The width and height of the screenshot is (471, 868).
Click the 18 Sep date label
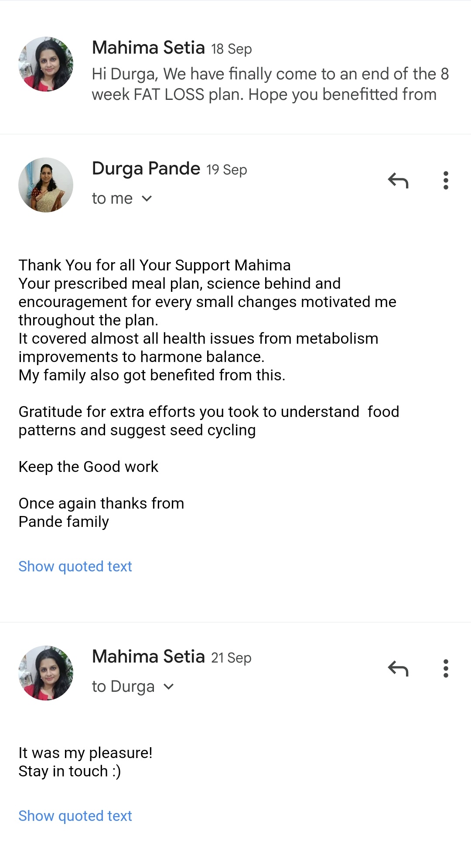pyautogui.click(x=232, y=49)
